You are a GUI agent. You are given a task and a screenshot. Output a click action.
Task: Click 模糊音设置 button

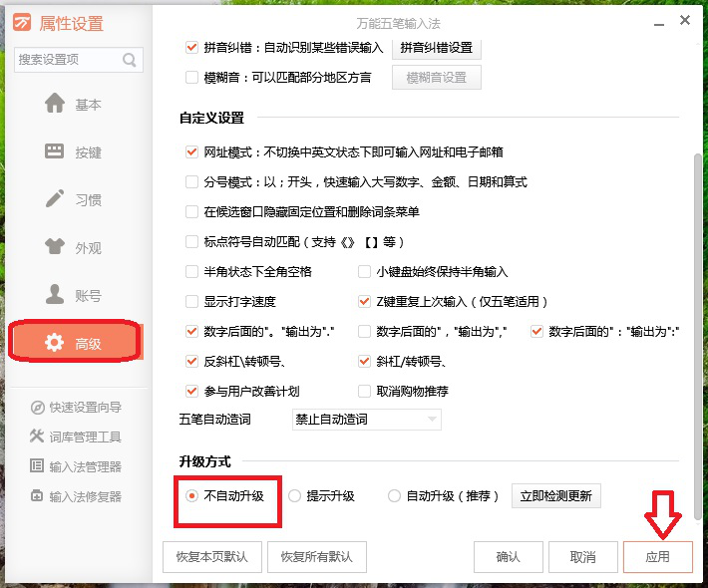[x=436, y=78]
